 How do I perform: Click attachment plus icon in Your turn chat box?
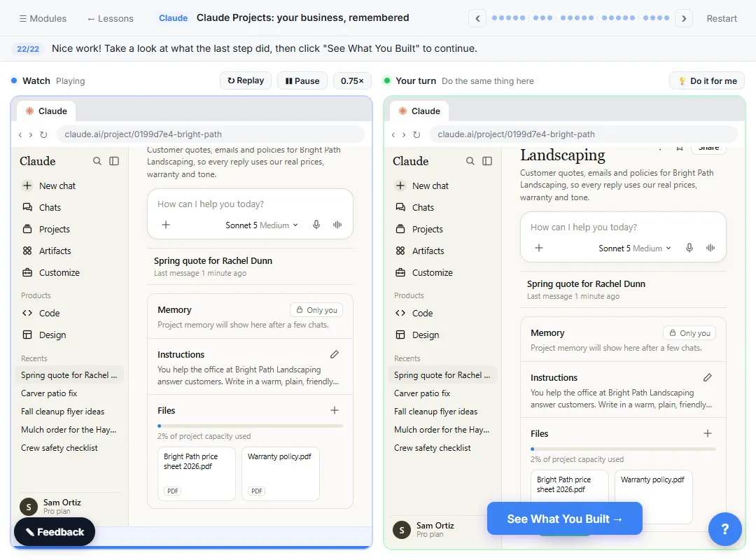point(539,248)
